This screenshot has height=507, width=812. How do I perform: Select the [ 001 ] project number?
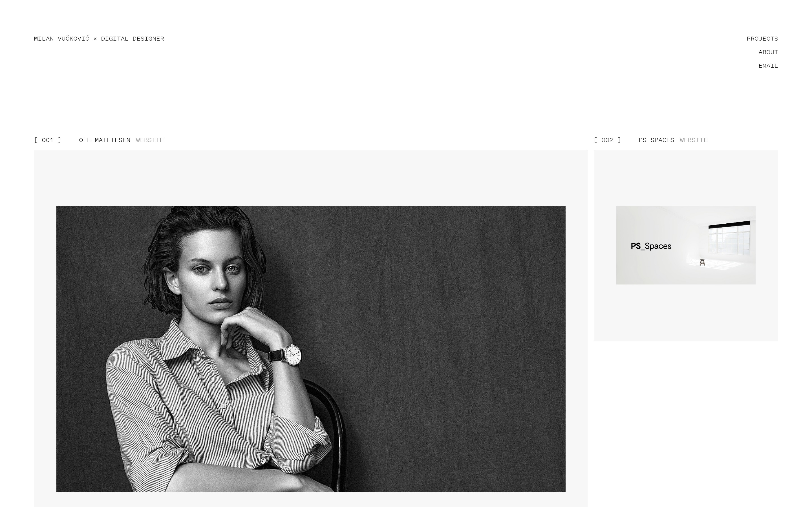(48, 140)
